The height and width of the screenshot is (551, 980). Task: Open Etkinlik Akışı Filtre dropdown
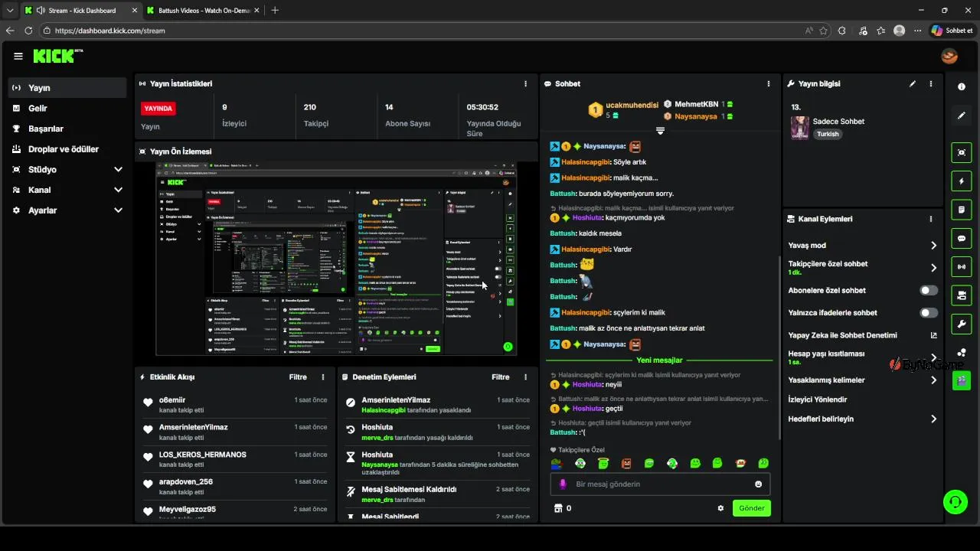click(298, 377)
